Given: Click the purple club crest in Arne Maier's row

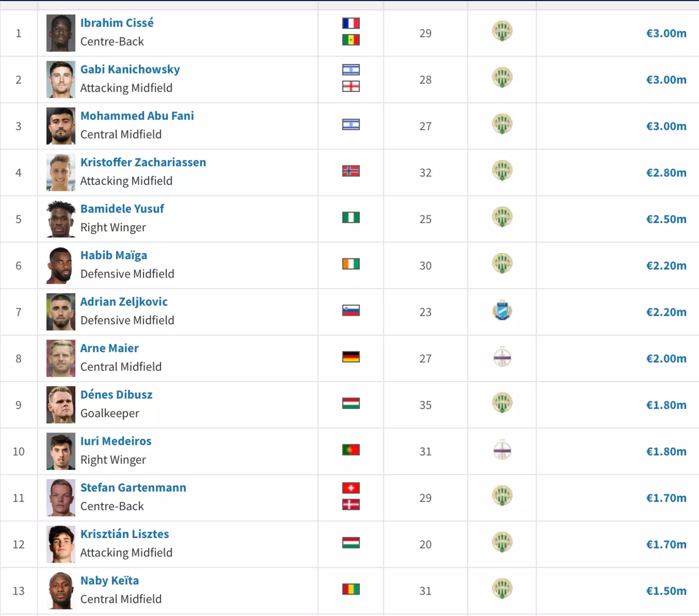Looking at the screenshot, I should click(x=502, y=357).
